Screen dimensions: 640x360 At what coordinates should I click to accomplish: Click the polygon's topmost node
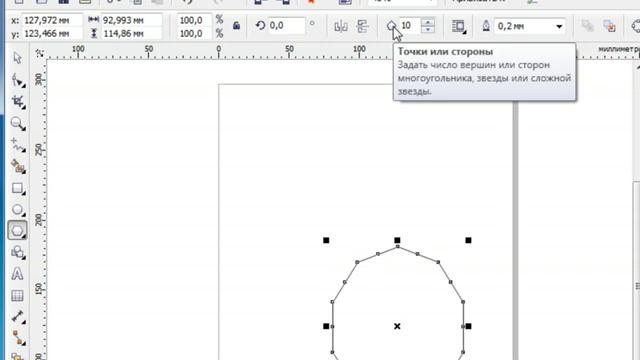[x=398, y=247]
